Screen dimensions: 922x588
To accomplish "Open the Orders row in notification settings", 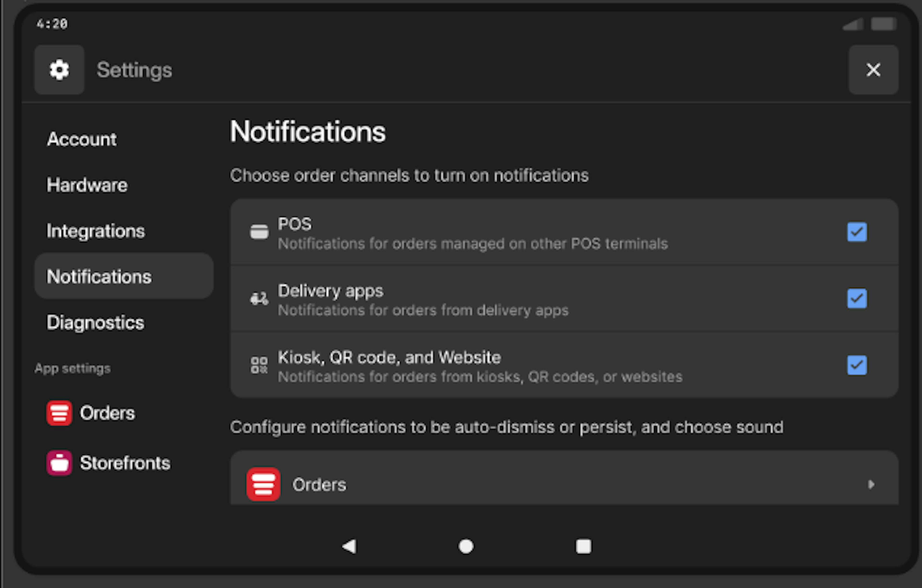I will pos(564,478).
